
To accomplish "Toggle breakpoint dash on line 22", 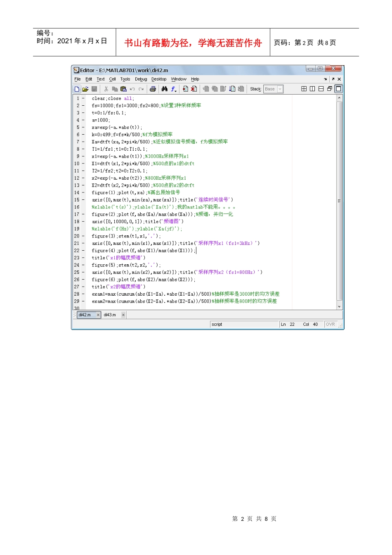I will coord(83,251).
